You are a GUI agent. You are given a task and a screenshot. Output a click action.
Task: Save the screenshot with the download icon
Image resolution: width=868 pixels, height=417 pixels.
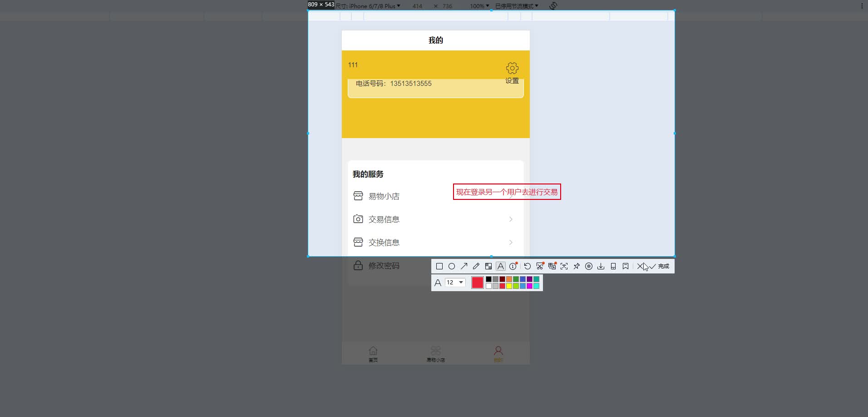pyautogui.click(x=601, y=266)
